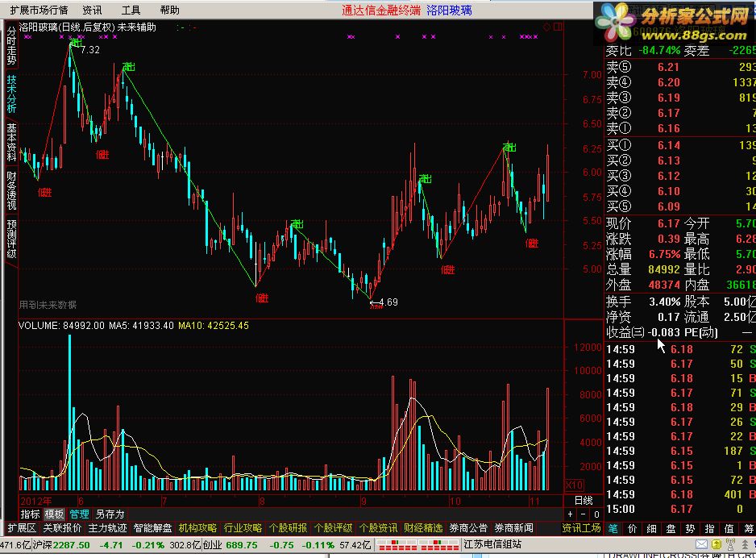756x558 pixels.
Task: Open the 日线 period selector
Action: 583,501
